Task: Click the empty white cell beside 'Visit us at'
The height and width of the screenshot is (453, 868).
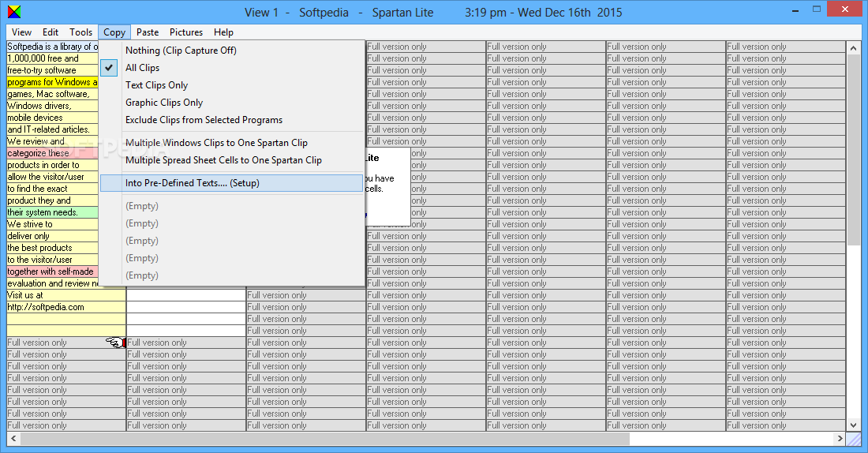Action: click(186, 295)
